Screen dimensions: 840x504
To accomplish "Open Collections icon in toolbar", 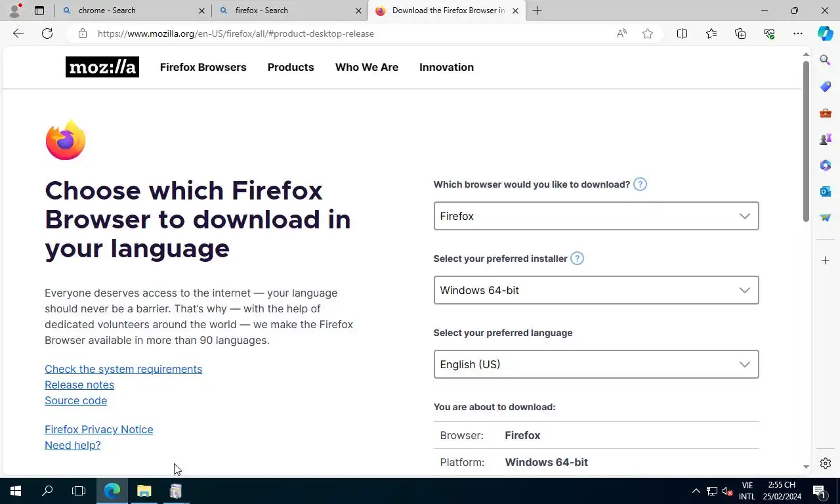I will 740,33.
